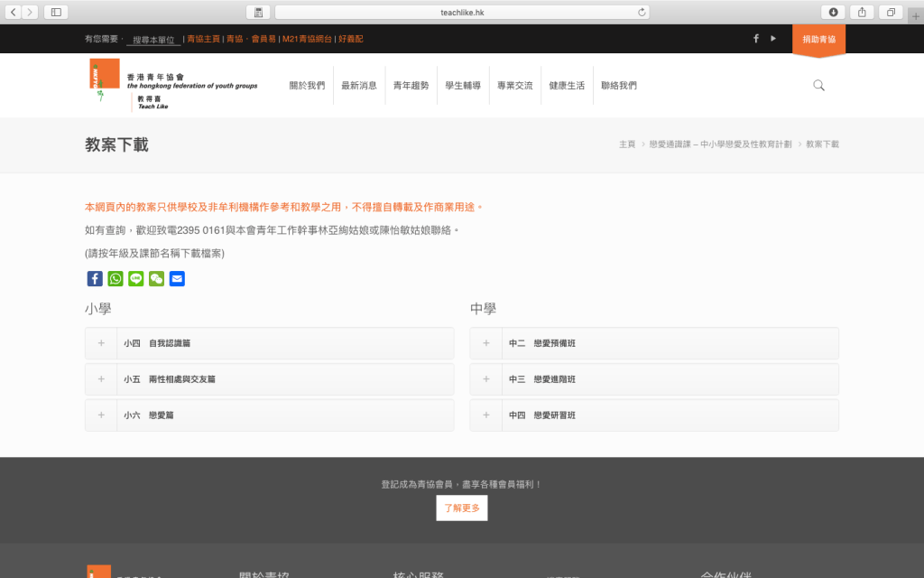The width and height of the screenshot is (924, 578).
Task: Click the 捐助青協 donate button
Action: click(x=818, y=40)
